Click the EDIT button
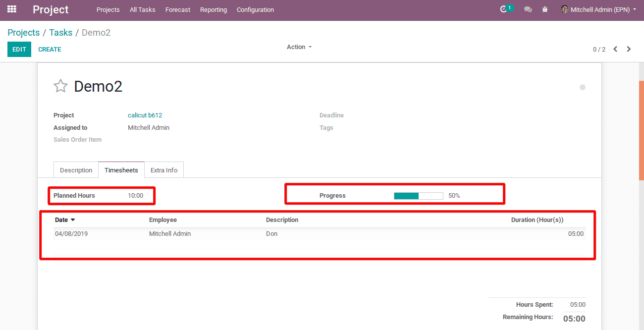The image size is (644, 330). 19,49
